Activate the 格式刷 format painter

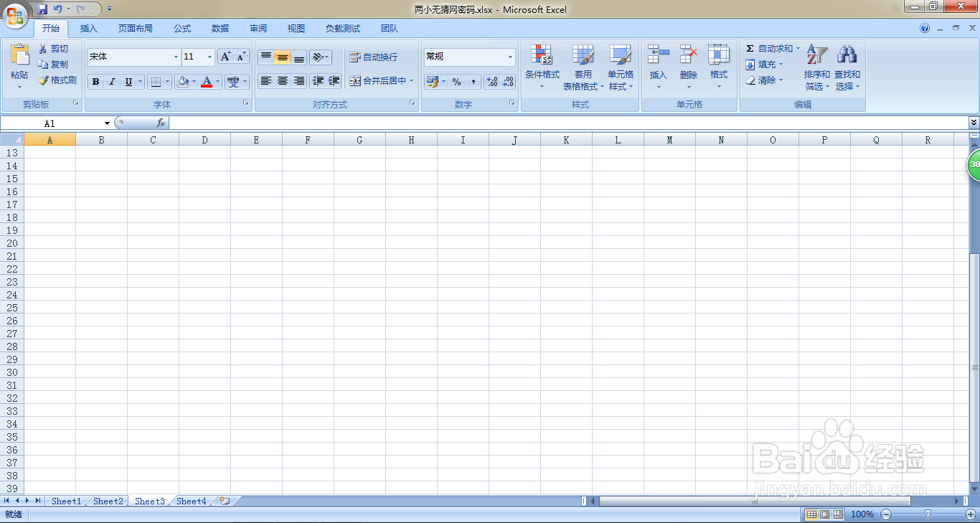(x=57, y=80)
